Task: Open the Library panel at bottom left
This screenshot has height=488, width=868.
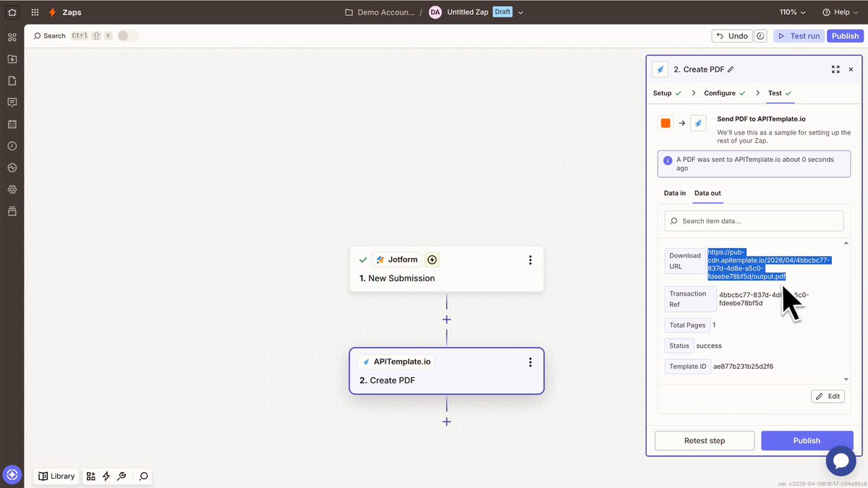Action: (56, 476)
